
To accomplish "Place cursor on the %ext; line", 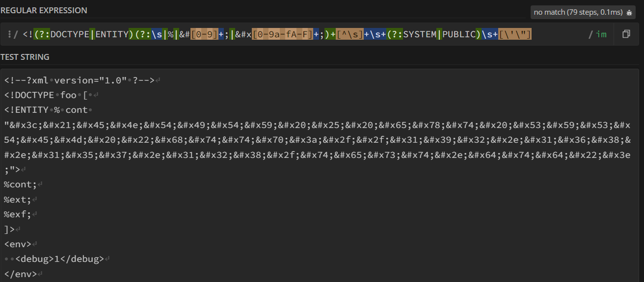I will coord(18,200).
